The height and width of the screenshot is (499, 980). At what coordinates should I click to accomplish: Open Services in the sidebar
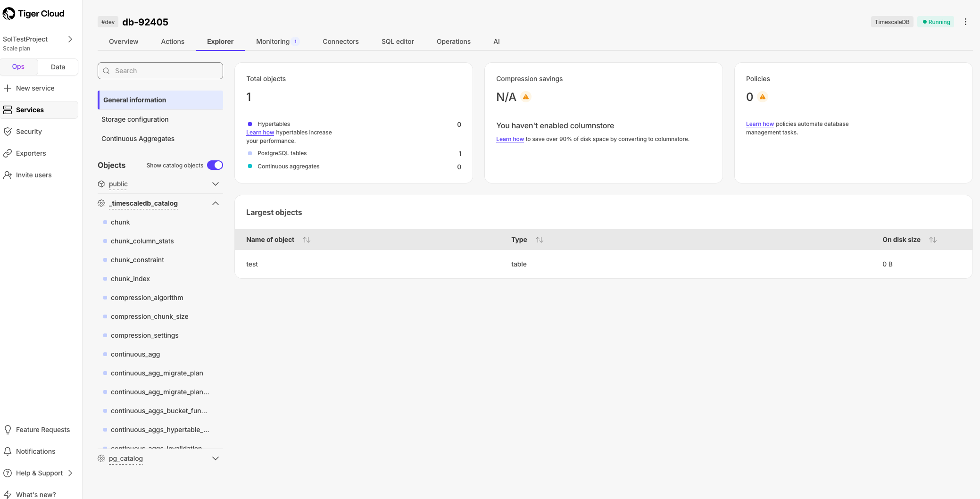[39, 110]
